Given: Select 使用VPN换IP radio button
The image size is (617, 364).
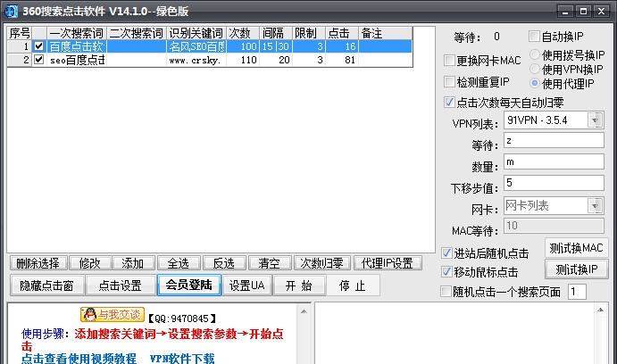Looking at the screenshot, I should [x=534, y=69].
